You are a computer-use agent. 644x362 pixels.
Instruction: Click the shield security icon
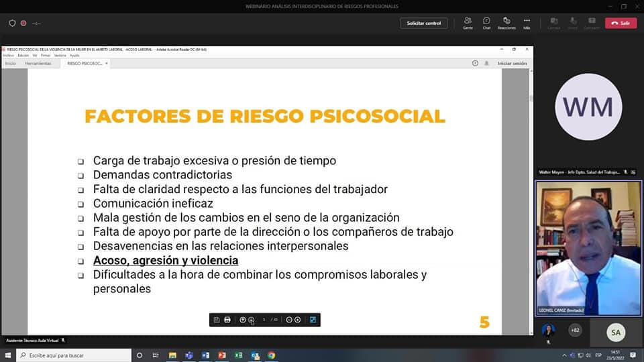pos(12,23)
